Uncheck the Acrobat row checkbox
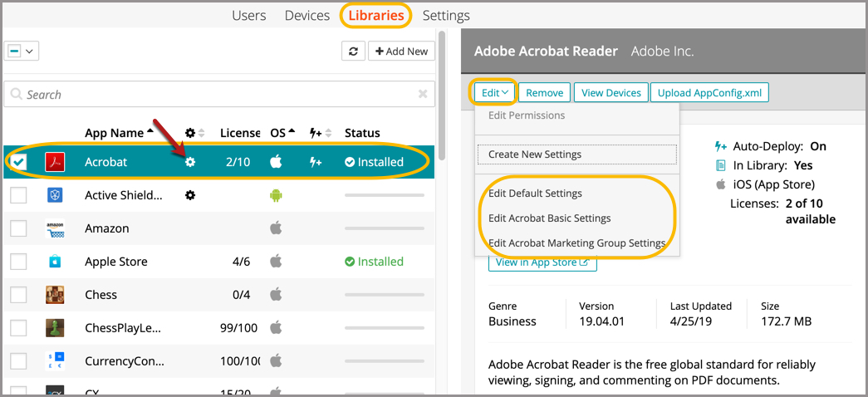Image resolution: width=868 pixels, height=397 pixels. 18,162
